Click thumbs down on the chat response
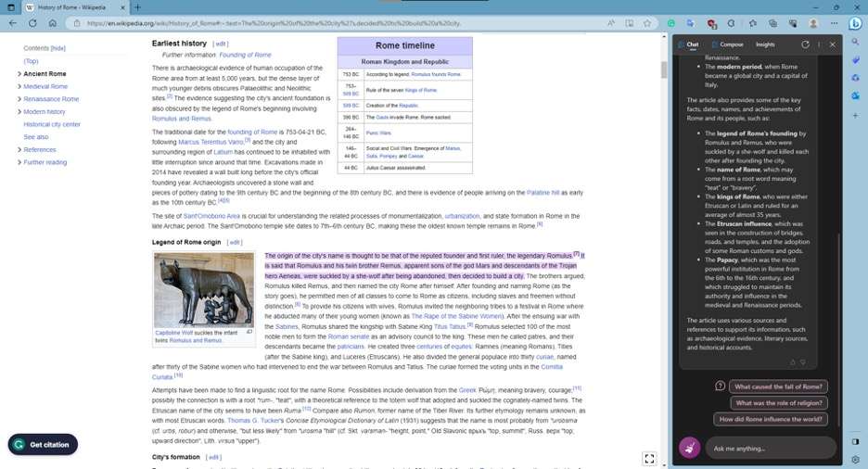Viewport: 868px width, 469px height. coord(803,362)
